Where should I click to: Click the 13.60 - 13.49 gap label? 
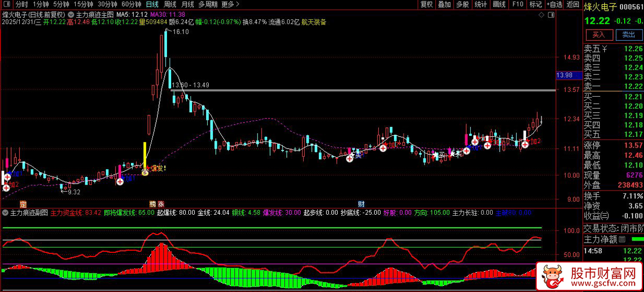pos(191,85)
